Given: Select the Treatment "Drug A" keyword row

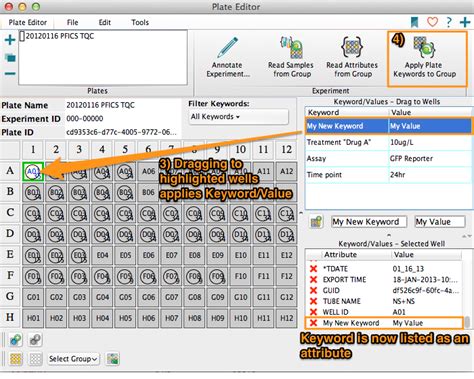Looking at the screenshot, I should click(x=389, y=142).
